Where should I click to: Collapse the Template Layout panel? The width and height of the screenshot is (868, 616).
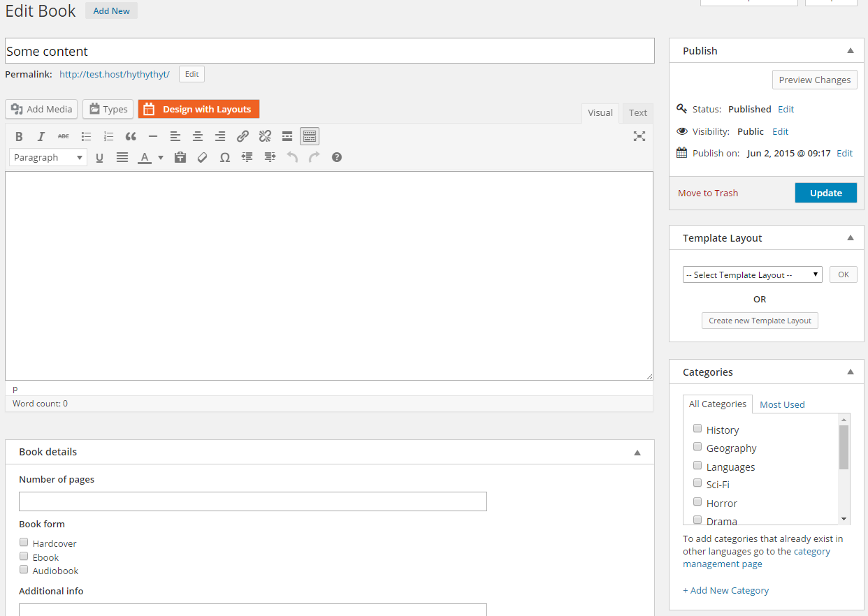[x=851, y=237]
